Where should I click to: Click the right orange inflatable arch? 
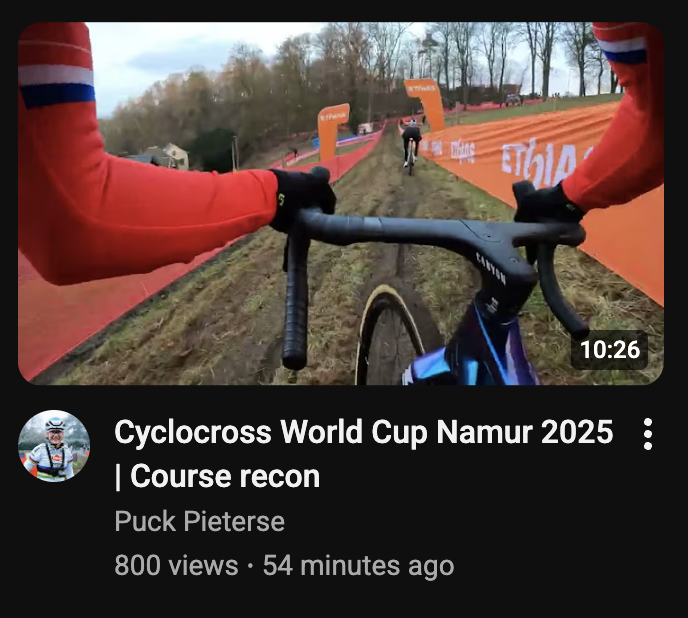425,104
